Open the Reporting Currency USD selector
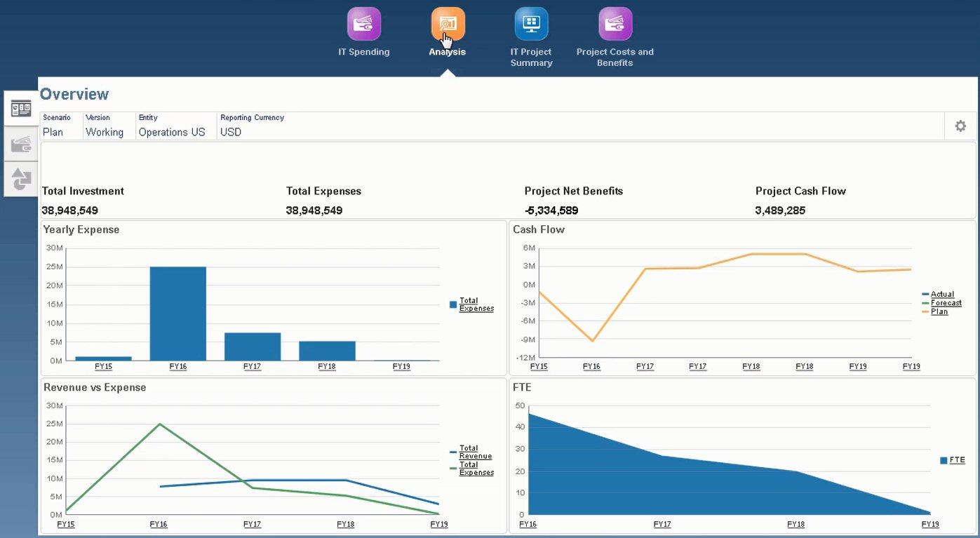 click(230, 132)
